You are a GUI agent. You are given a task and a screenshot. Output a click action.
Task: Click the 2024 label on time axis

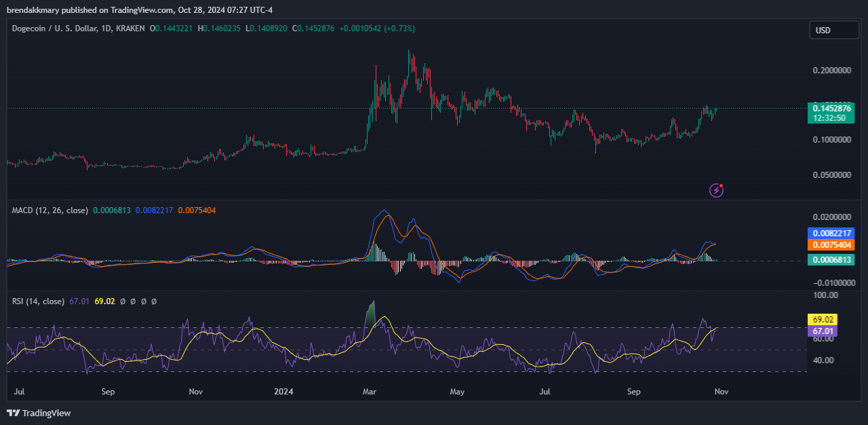pos(283,392)
